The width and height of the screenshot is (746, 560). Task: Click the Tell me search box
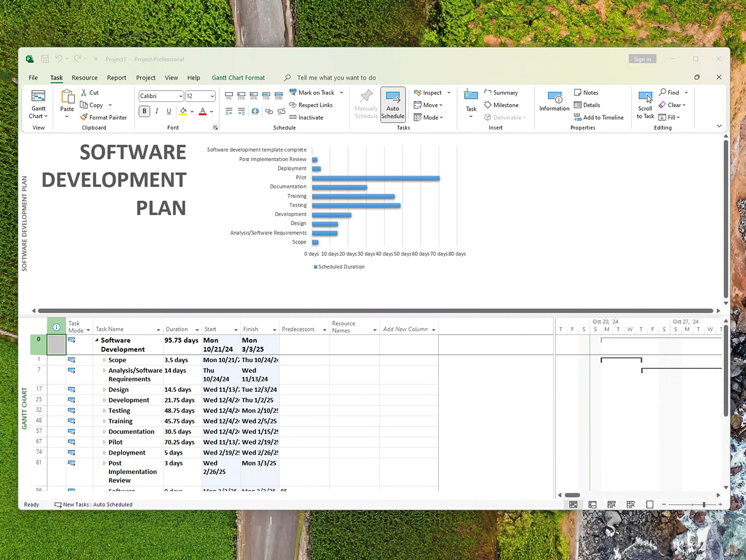pyautogui.click(x=336, y=78)
